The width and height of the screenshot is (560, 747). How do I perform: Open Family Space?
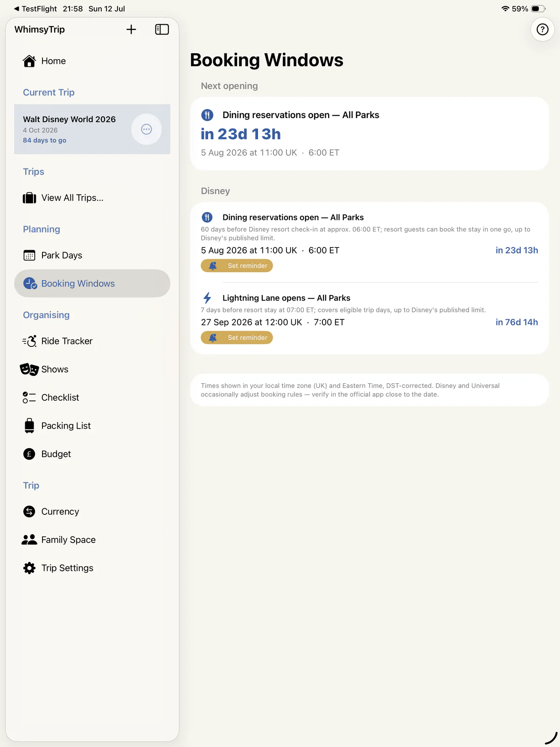click(92, 540)
